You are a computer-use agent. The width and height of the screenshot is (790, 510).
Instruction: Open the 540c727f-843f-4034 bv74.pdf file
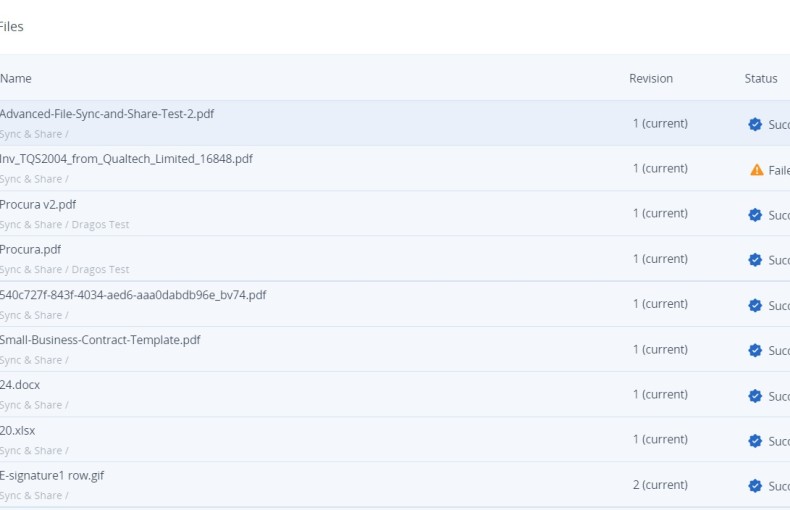coord(133,295)
